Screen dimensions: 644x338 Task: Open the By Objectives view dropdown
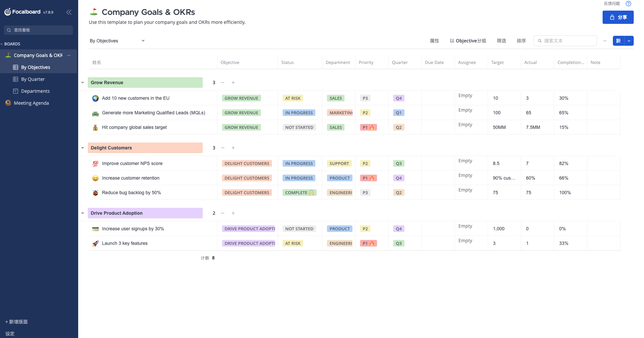click(143, 41)
